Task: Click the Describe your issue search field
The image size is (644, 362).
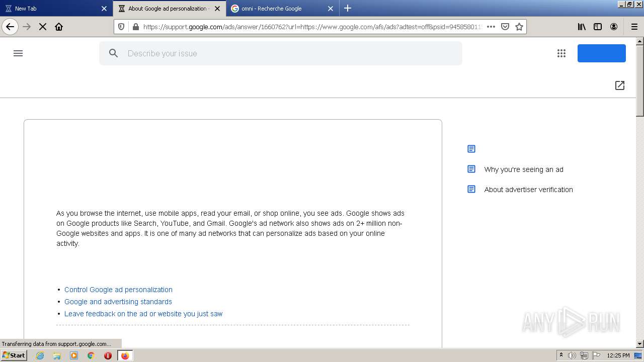Action: click(x=281, y=53)
